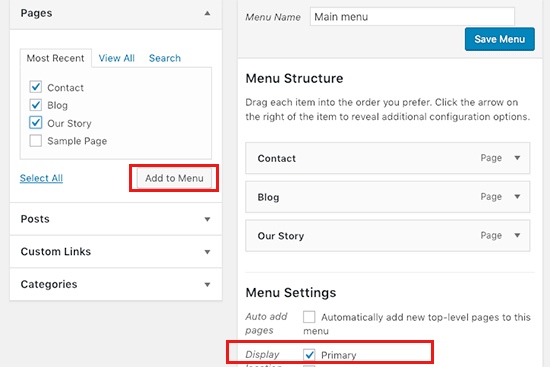The image size is (550, 367).
Task: Focus the Menu Name input field
Action: tap(412, 17)
